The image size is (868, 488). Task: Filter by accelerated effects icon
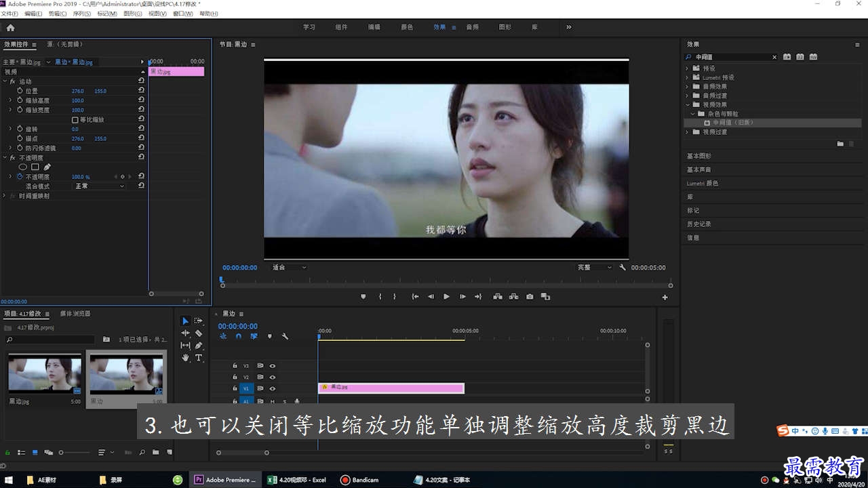pos(787,57)
